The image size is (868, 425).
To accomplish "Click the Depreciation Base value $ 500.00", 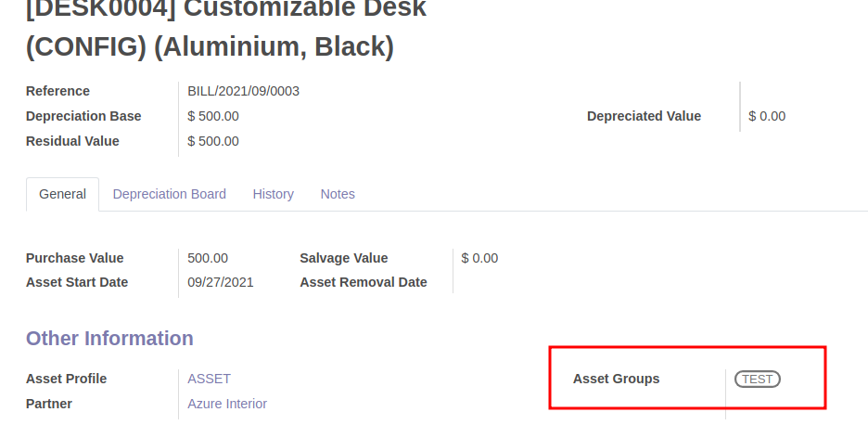I will click(x=213, y=116).
